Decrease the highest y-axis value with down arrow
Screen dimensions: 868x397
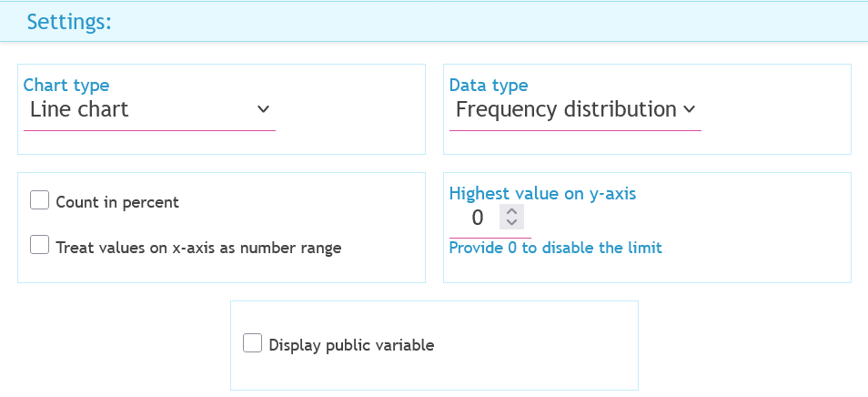click(x=511, y=223)
